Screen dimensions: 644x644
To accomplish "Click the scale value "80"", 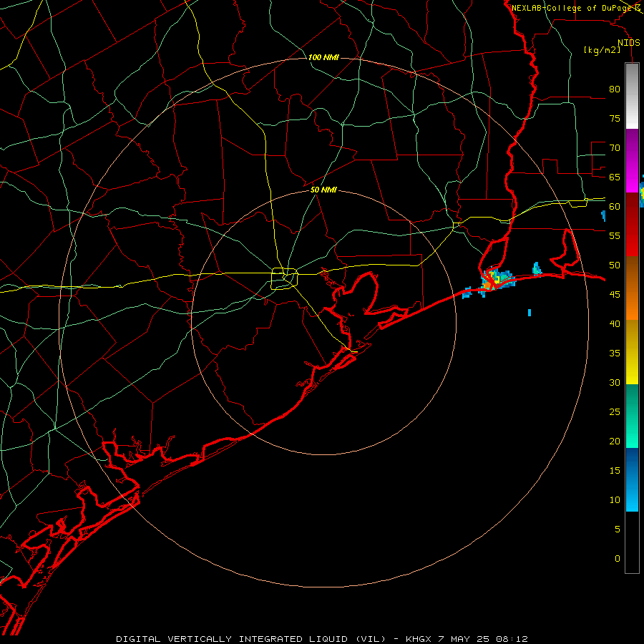I will (615, 89).
